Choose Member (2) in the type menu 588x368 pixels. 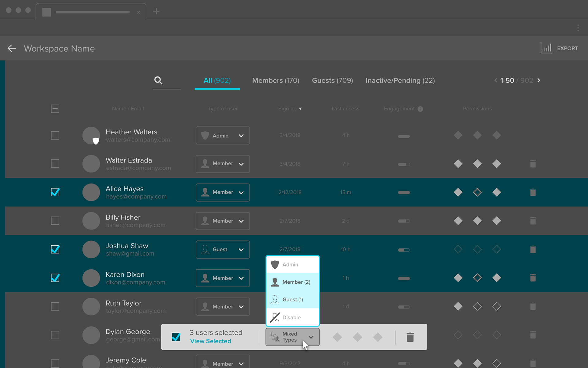coord(292,282)
